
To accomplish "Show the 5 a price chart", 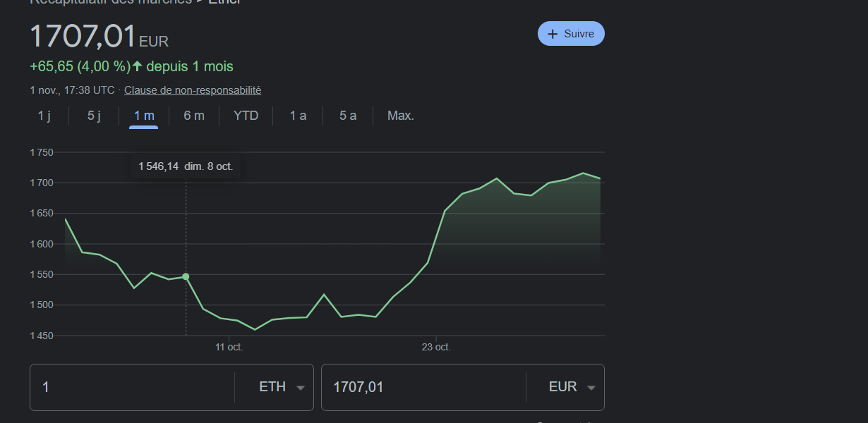I will point(348,116).
